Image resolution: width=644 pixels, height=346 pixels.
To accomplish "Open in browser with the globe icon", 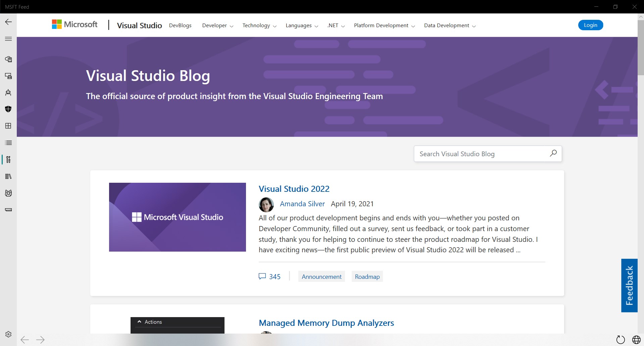I will pos(636,340).
